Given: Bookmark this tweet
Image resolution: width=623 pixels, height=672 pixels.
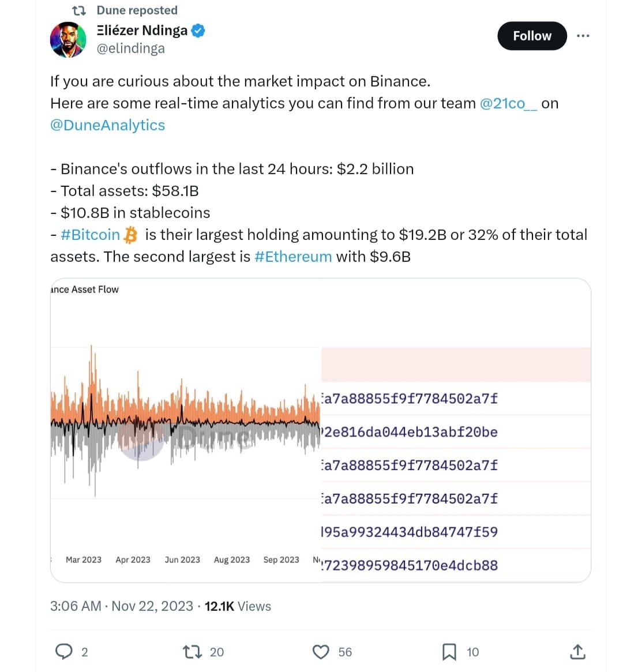Looking at the screenshot, I should tap(449, 652).
